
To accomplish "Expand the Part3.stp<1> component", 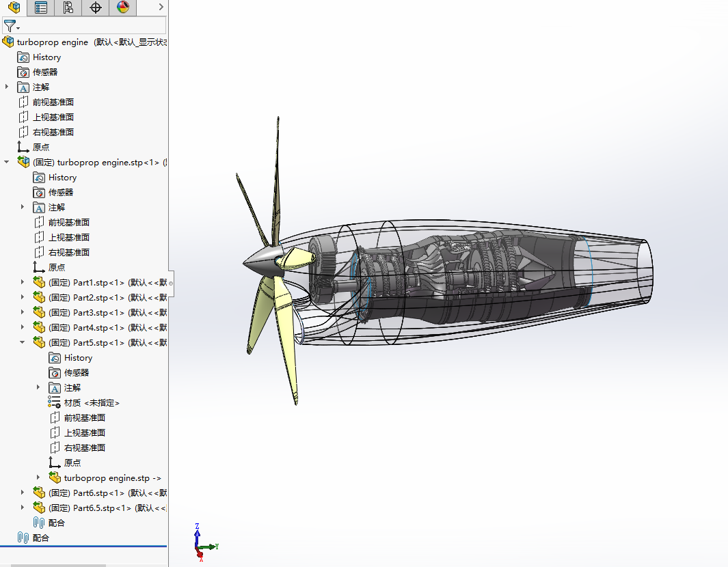I will [23, 312].
